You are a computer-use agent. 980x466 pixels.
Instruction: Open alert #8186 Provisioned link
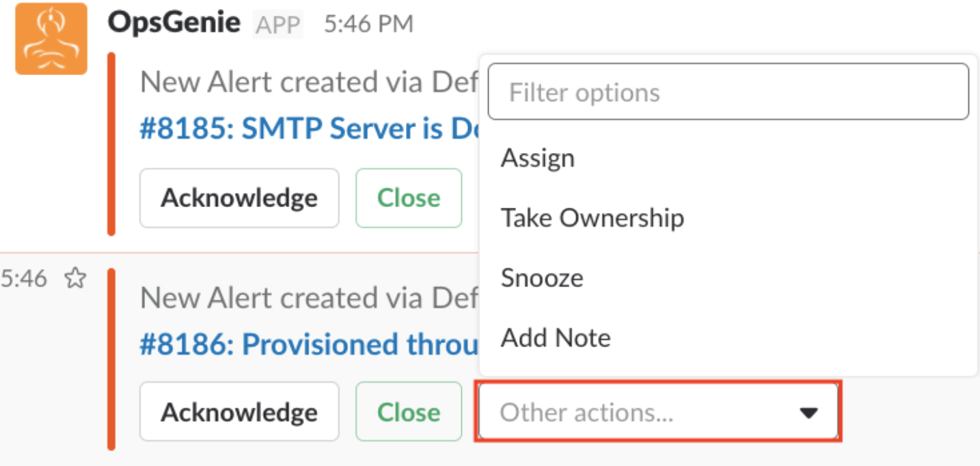point(309,345)
